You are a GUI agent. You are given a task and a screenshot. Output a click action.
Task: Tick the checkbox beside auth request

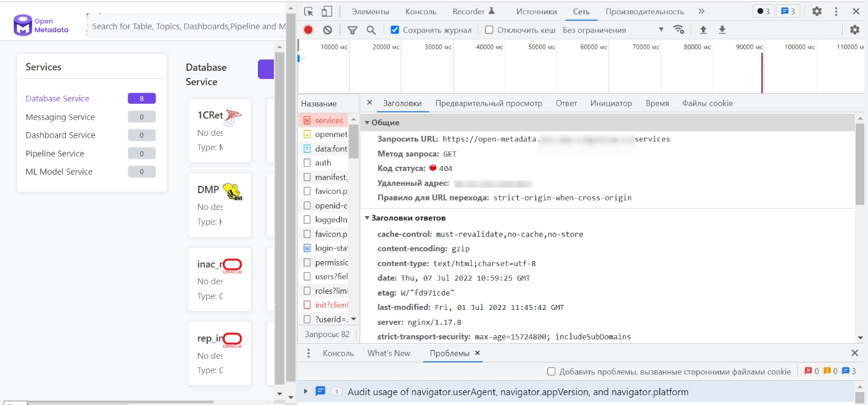(x=307, y=163)
